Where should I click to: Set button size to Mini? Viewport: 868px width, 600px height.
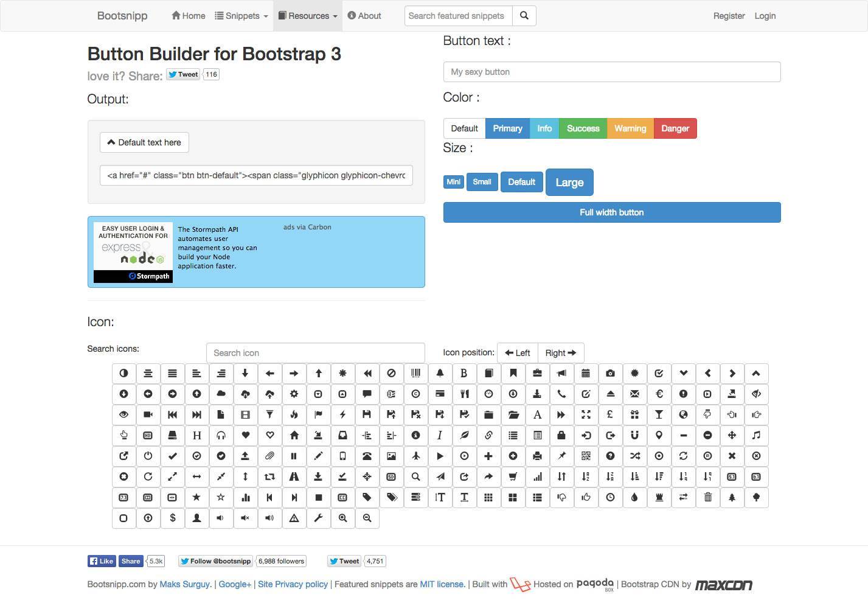click(x=454, y=182)
